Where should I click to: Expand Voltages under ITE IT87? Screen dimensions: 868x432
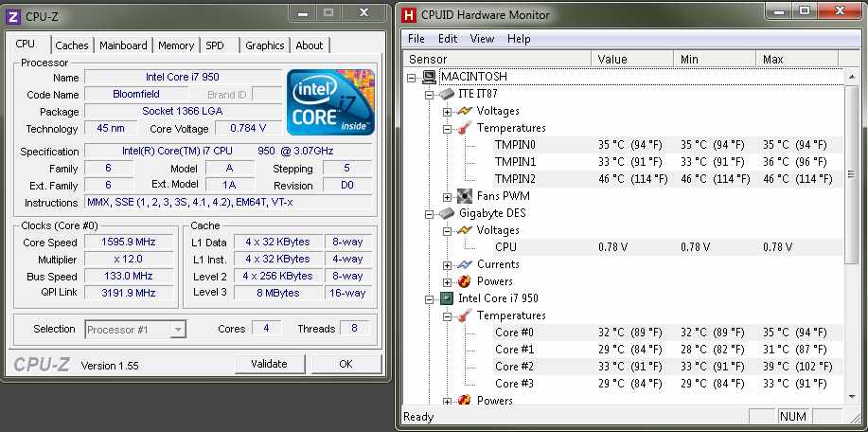447,112
